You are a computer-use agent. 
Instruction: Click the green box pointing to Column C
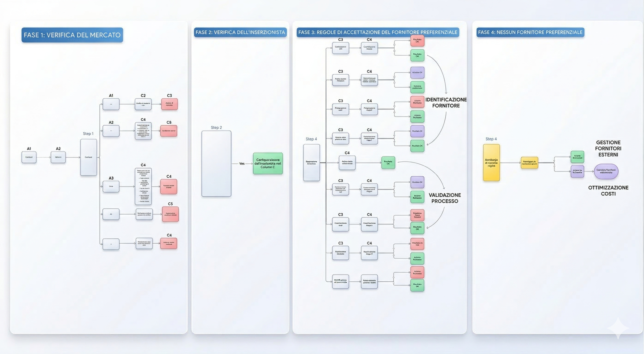click(268, 164)
